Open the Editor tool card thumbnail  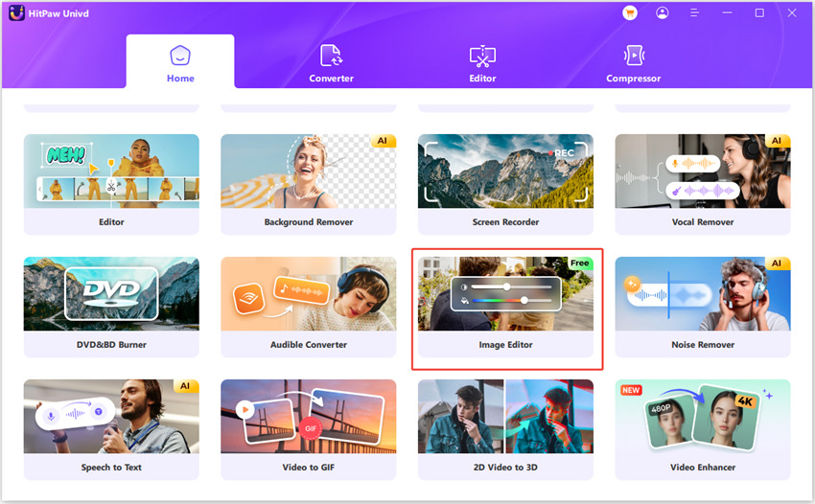111,171
